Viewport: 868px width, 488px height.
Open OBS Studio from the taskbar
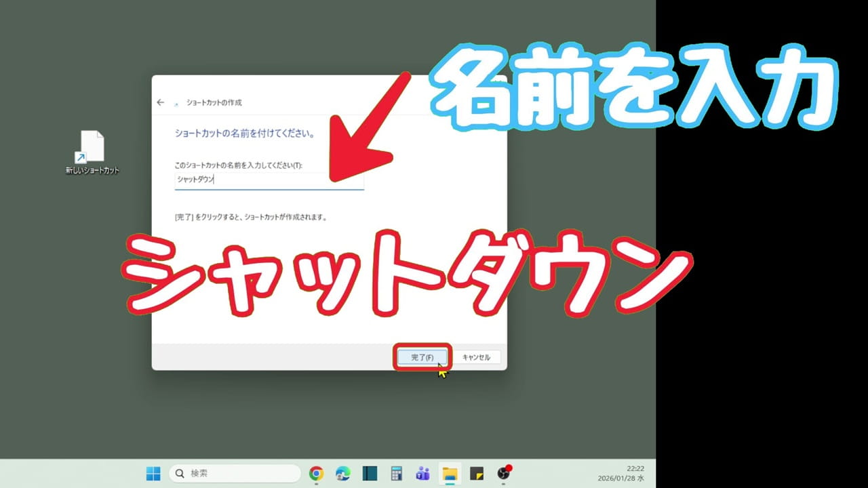click(505, 474)
